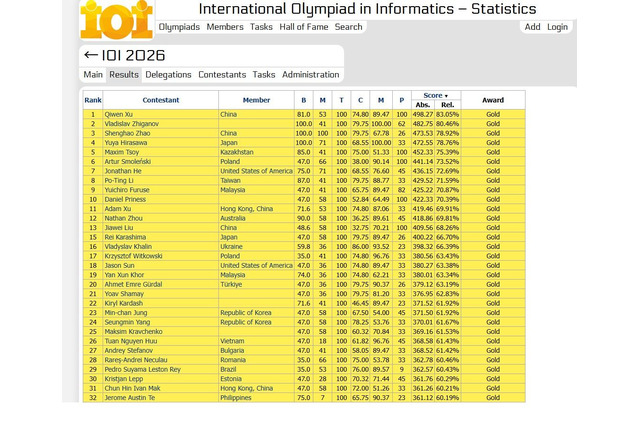Open member Taiwan

[230, 180]
